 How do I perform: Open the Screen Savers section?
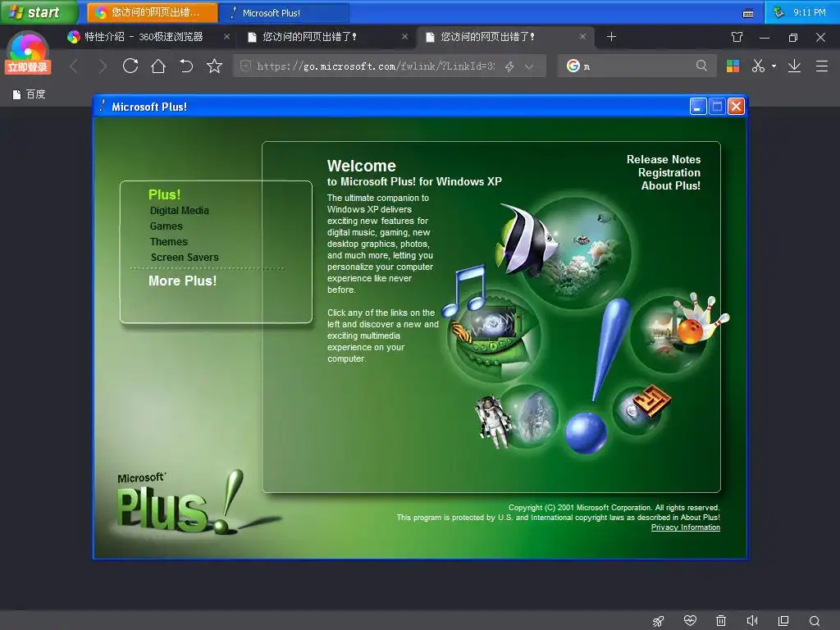[185, 257]
